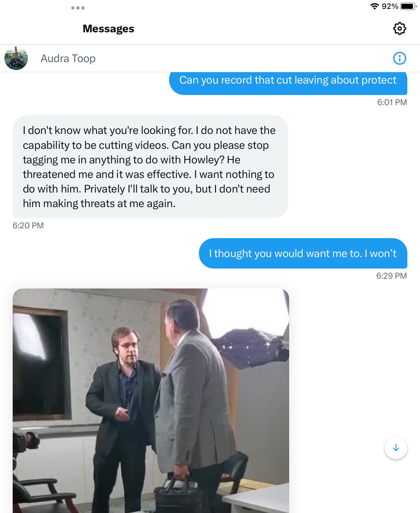Tap the Wi-Fi status icon
Image resolution: width=420 pixels, height=513 pixels.
374,6
